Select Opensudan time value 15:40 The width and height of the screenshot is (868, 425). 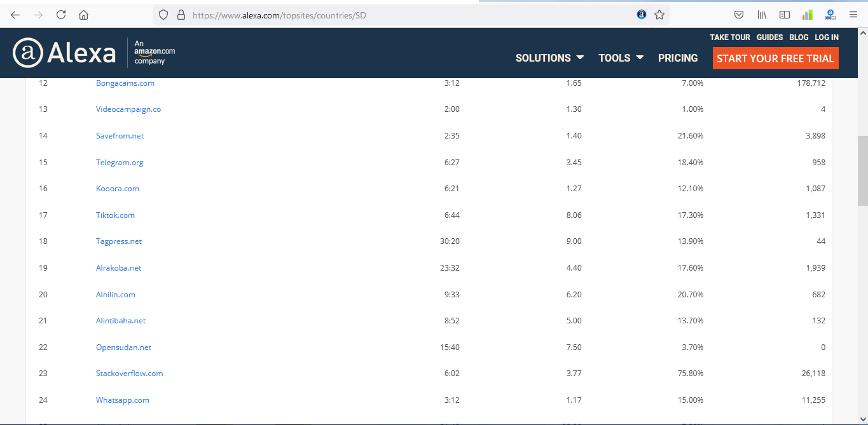[x=450, y=347]
